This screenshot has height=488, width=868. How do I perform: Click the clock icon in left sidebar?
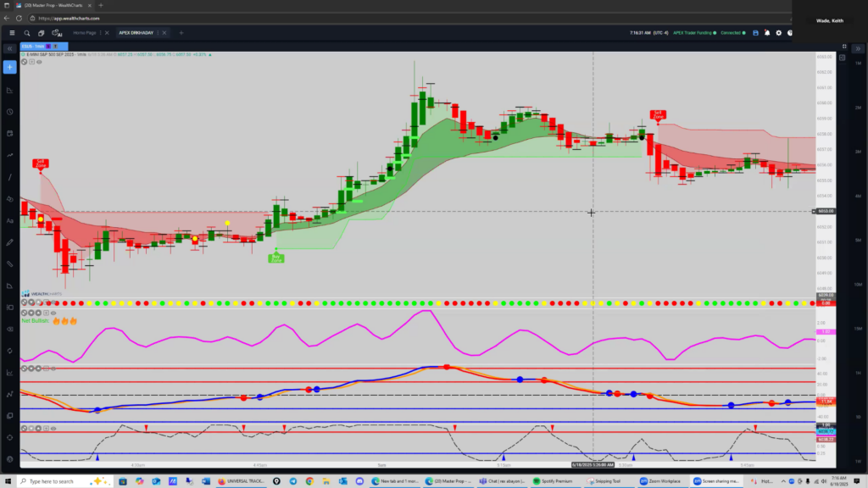pos(10,112)
